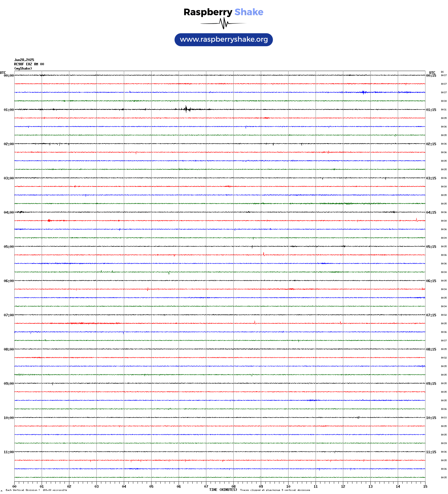Click the 02:15 label on the right axis

431,144
